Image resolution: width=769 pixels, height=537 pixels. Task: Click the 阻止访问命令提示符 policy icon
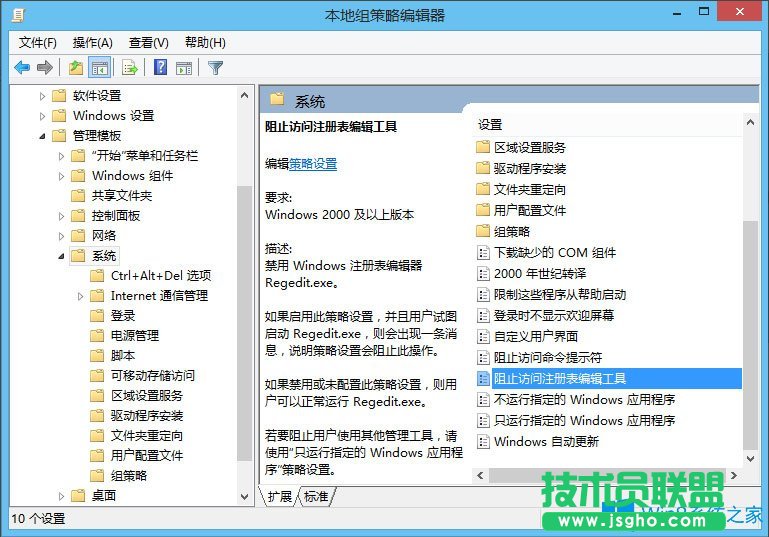point(483,358)
